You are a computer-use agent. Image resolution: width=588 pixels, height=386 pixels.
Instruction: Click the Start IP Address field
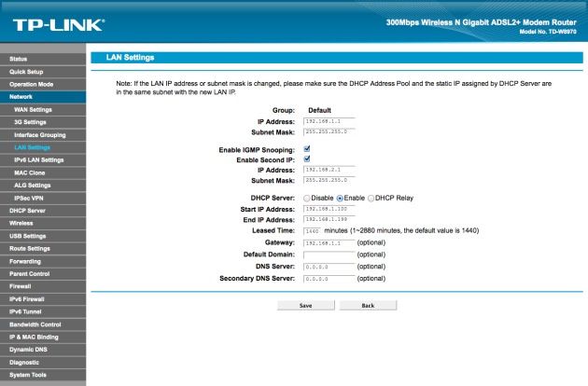pyautogui.click(x=329, y=209)
